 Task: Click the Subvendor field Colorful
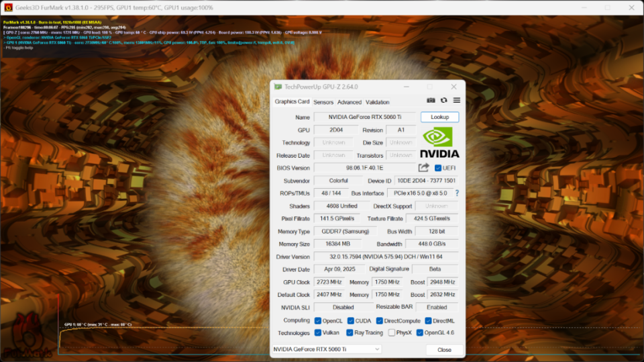coord(338,181)
